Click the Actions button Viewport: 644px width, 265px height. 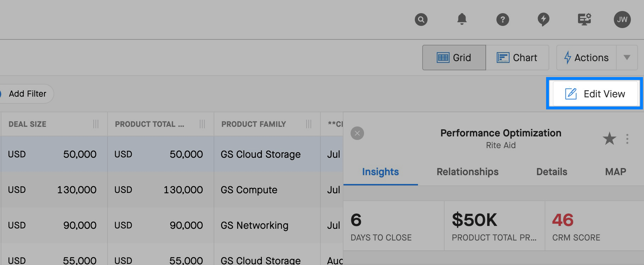(587, 58)
